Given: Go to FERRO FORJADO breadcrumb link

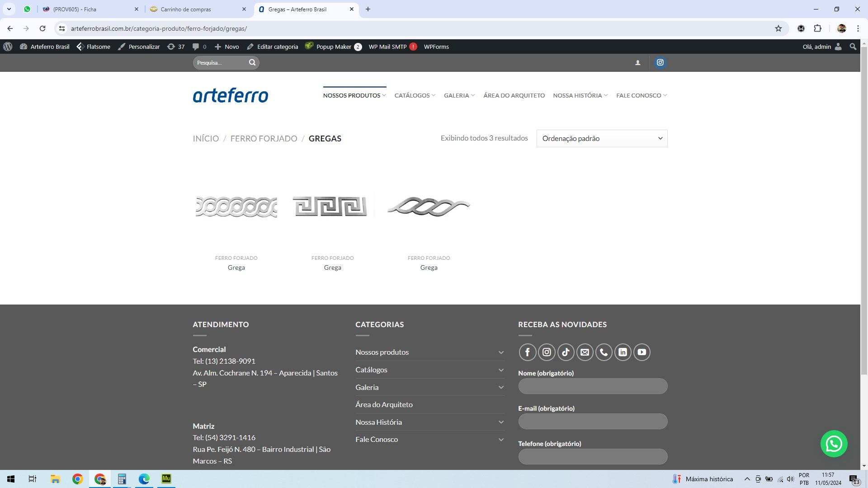Looking at the screenshot, I should [x=264, y=138].
